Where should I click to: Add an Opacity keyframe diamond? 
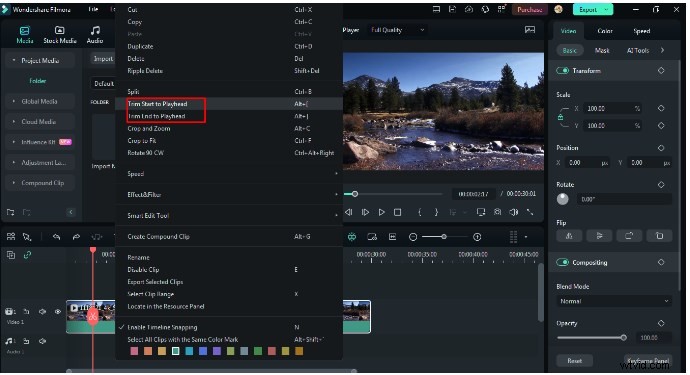coord(661,323)
